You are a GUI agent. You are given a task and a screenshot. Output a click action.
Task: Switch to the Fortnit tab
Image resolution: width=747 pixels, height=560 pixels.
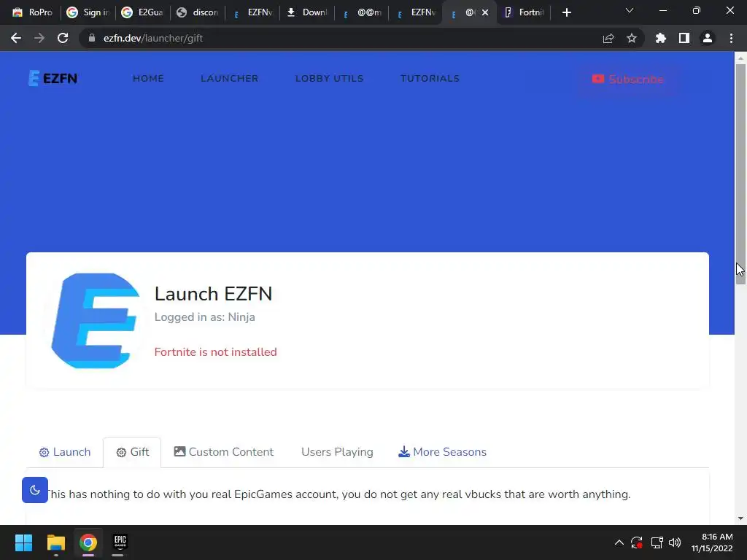point(525,12)
